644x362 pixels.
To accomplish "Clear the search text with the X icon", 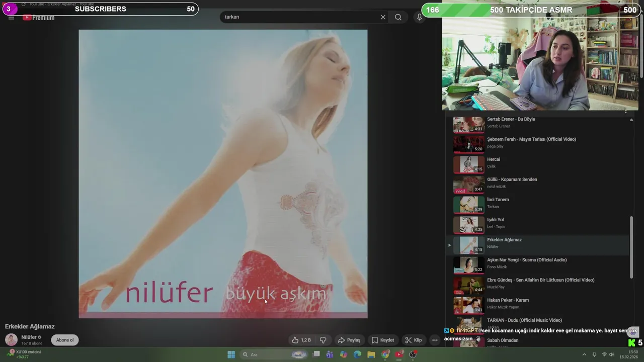I will (383, 17).
